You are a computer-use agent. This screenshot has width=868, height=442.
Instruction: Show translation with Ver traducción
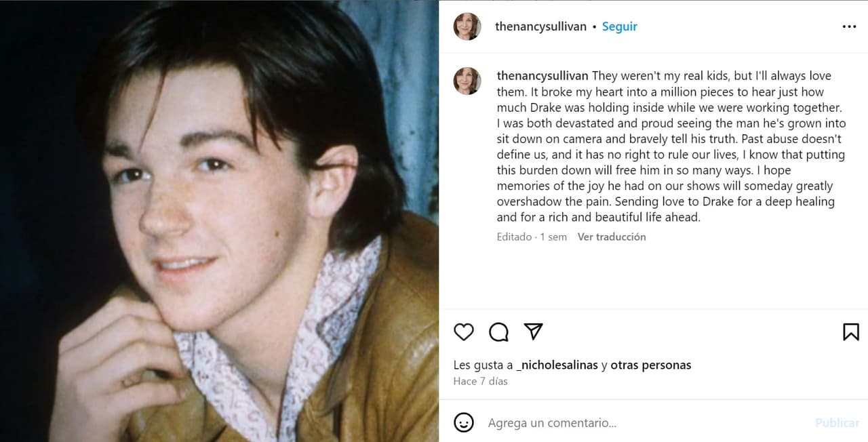click(x=612, y=237)
